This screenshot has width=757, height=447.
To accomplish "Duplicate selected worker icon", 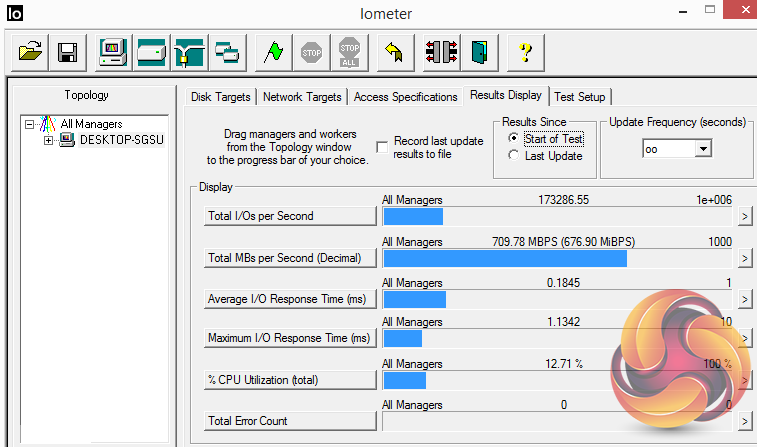I will click(227, 52).
